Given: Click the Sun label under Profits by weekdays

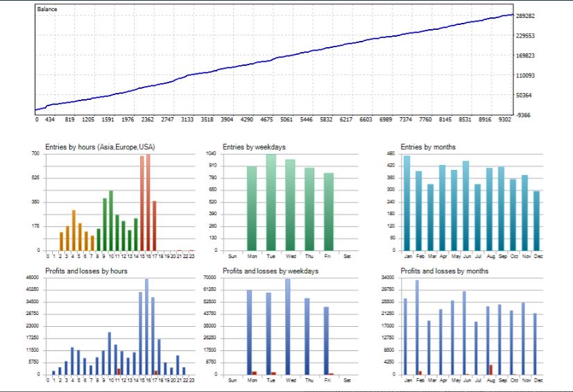Looking at the screenshot, I should coord(232,380).
